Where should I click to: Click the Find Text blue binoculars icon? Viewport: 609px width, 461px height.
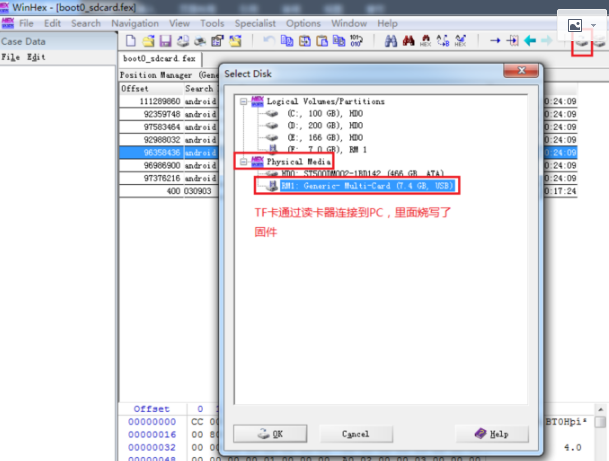tap(391, 40)
